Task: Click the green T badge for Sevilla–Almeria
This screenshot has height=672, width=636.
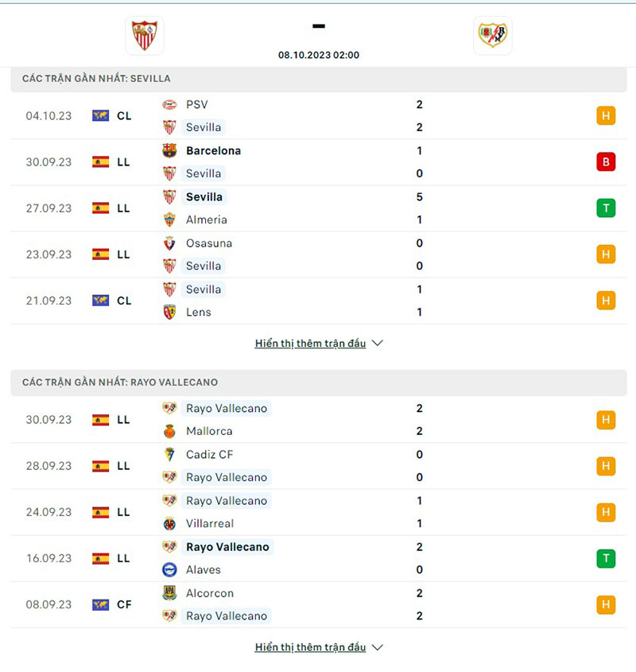Action: tap(606, 208)
